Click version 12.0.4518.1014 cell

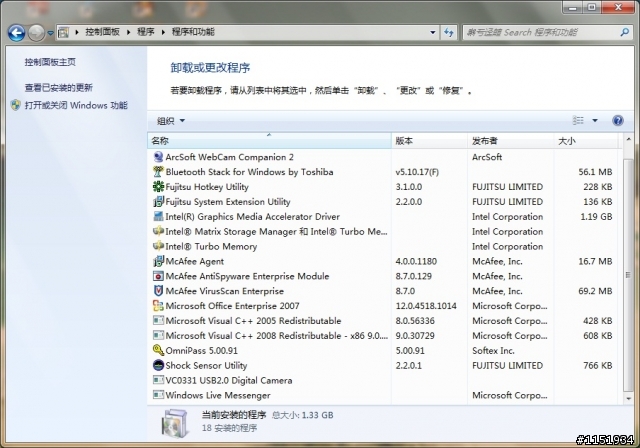pos(426,306)
